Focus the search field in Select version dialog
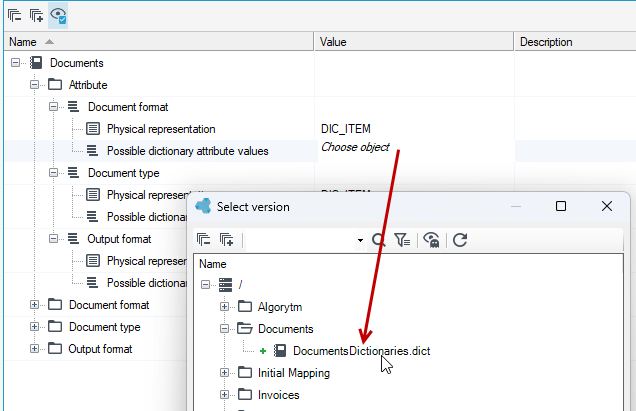 300,240
